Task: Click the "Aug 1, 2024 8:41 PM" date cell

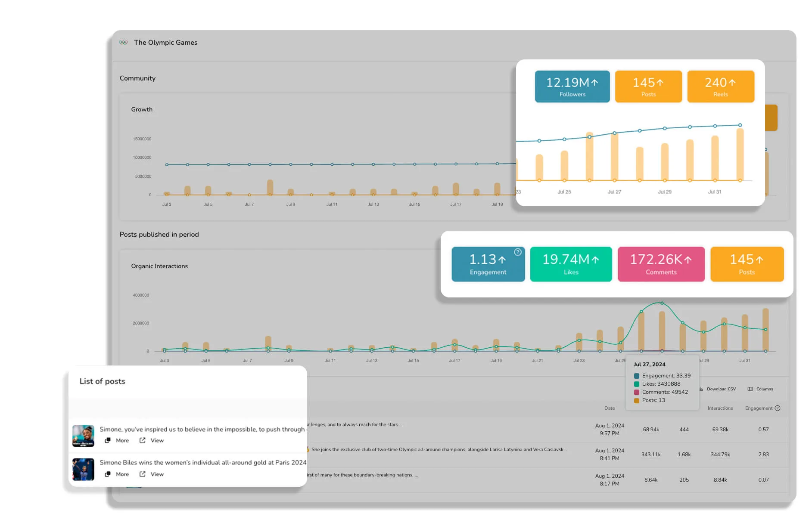Action: (610, 455)
